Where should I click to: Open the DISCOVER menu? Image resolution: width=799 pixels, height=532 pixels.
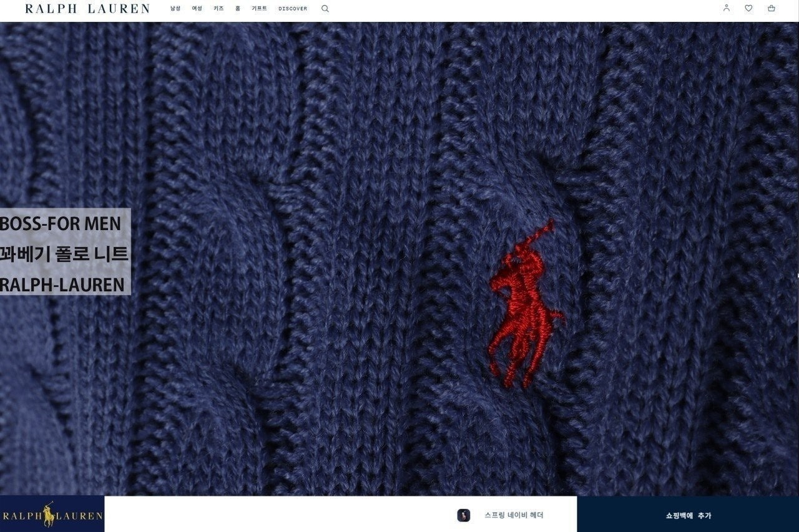tap(293, 9)
